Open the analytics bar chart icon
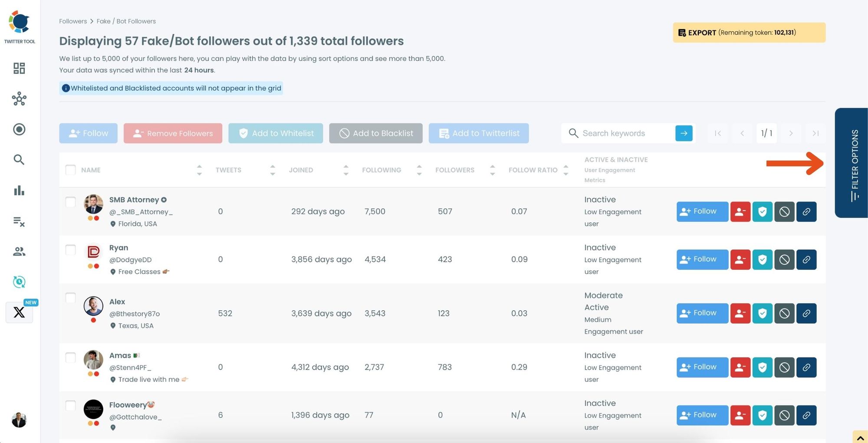This screenshot has width=868, height=443. [x=19, y=190]
